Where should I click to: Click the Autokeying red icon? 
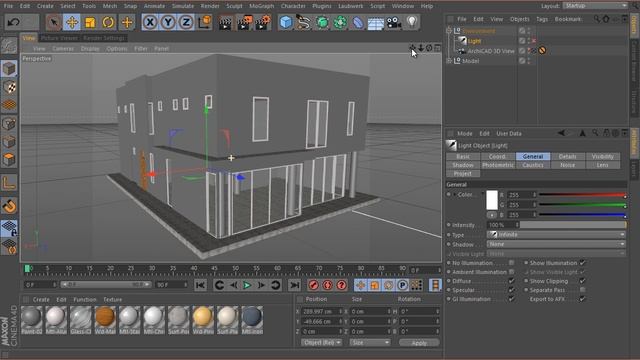point(327,285)
